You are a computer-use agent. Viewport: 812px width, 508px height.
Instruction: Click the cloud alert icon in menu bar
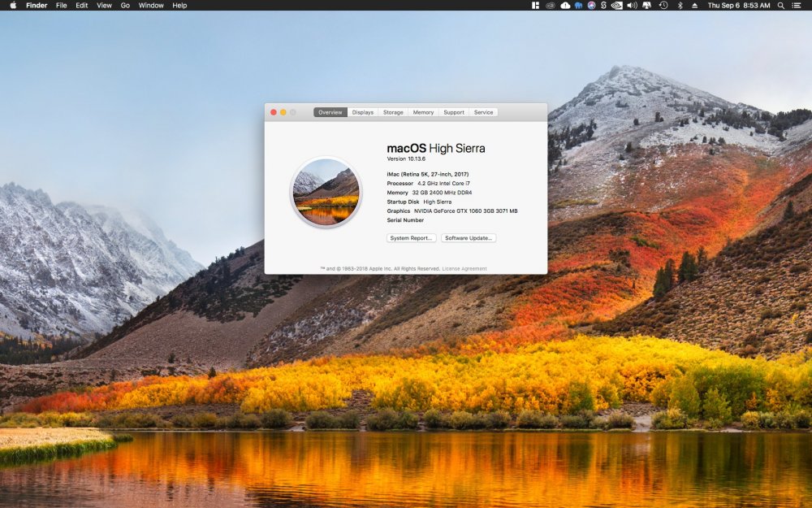(565, 5)
